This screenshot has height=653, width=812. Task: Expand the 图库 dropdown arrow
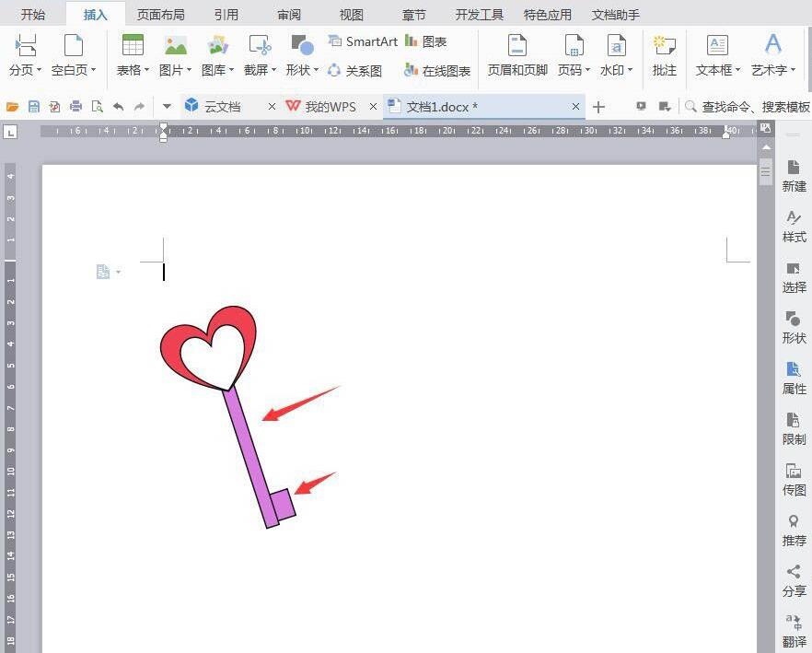231,69
